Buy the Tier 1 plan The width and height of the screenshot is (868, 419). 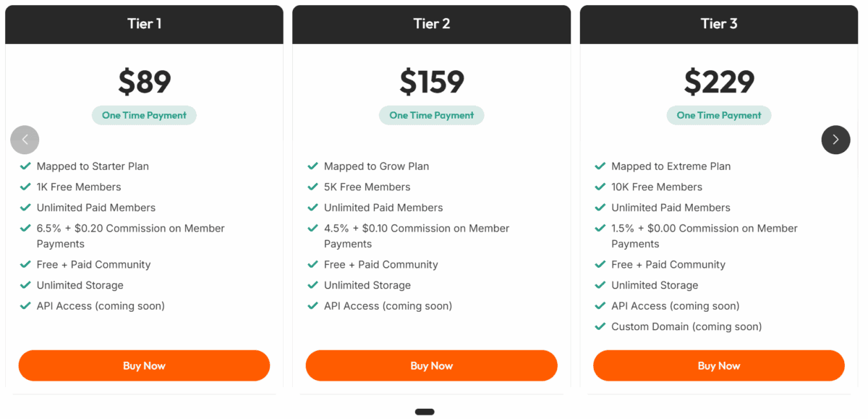tap(144, 365)
